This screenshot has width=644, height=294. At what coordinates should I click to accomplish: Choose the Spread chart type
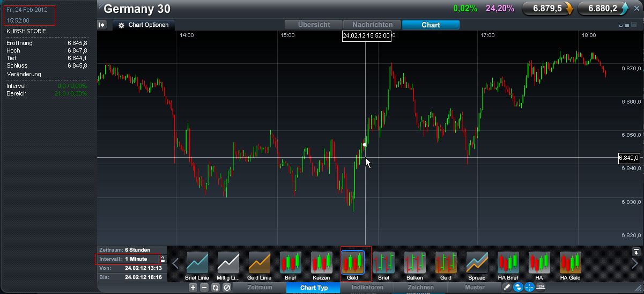click(477, 263)
